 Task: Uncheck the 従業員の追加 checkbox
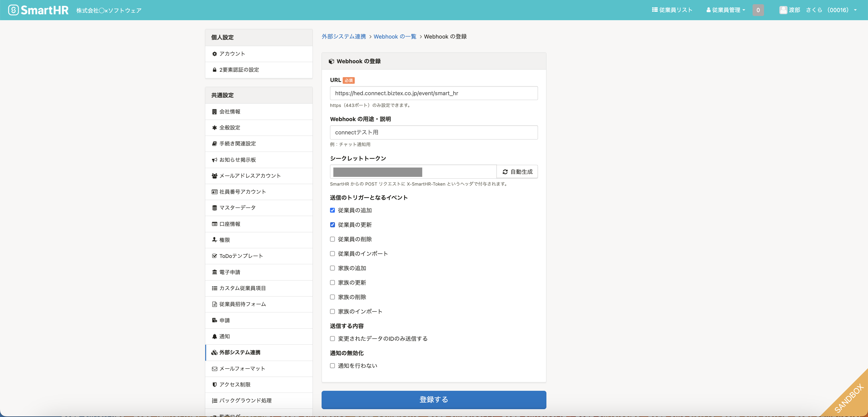(x=332, y=210)
